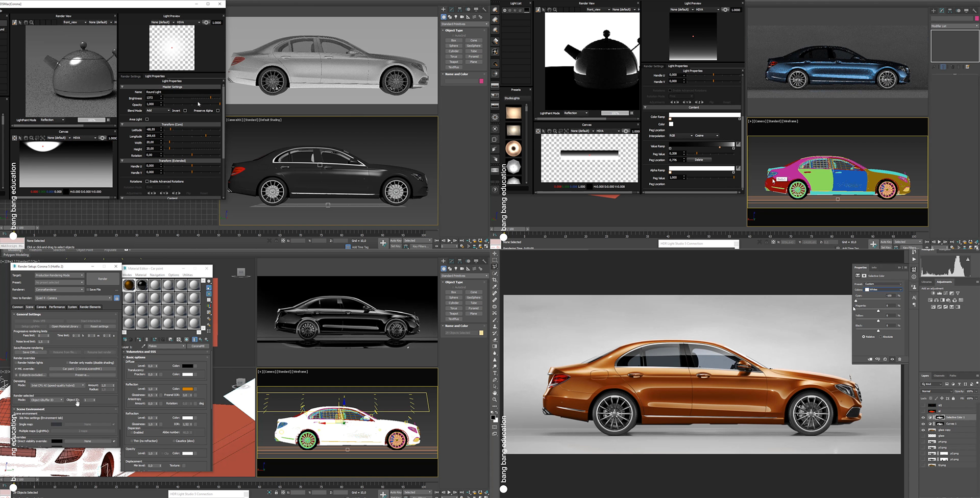Viewport: 980px width, 498px height.
Task: Click the Lock all padlock in Layers
Action: tap(952, 398)
